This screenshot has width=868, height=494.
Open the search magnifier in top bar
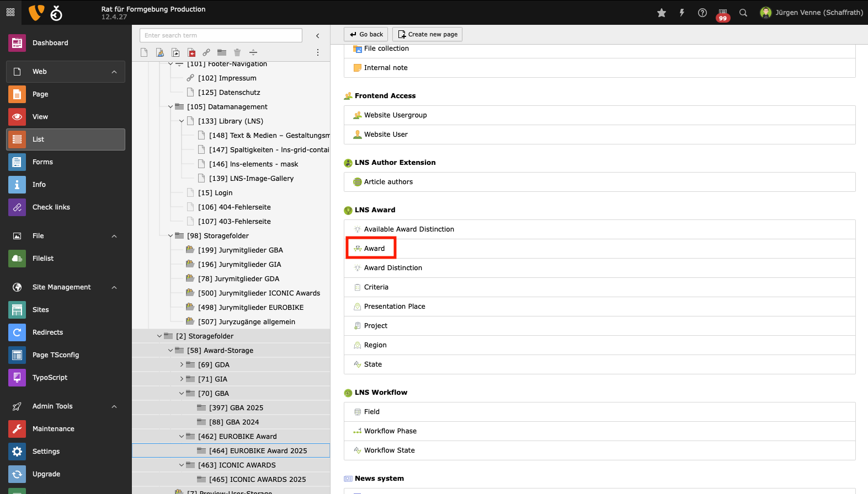click(x=743, y=13)
